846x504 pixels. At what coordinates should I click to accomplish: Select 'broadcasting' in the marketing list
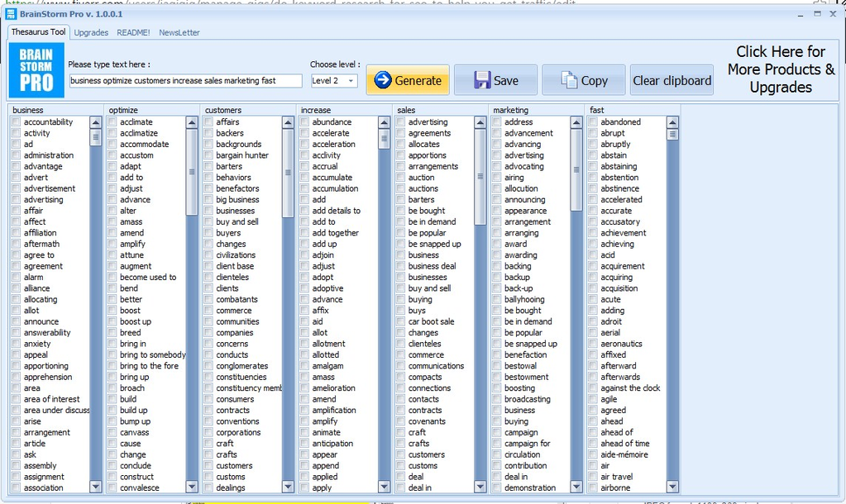527,399
